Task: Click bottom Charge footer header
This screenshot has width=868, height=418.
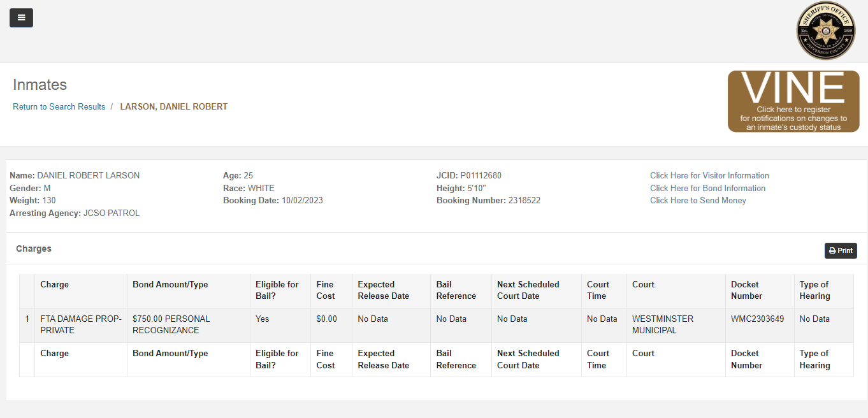Action: click(81, 359)
